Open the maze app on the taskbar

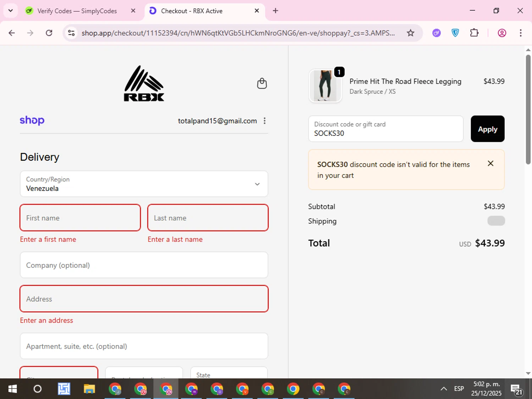(64, 389)
